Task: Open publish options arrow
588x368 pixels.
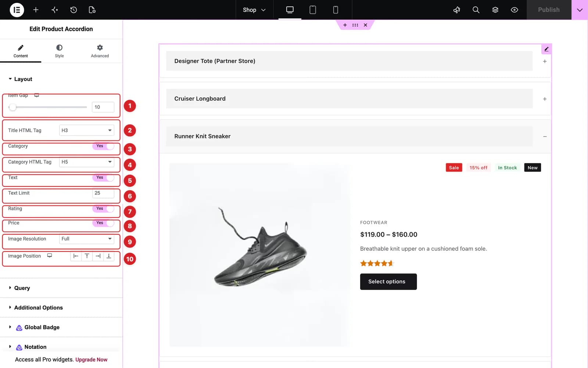Action: pos(580,10)
